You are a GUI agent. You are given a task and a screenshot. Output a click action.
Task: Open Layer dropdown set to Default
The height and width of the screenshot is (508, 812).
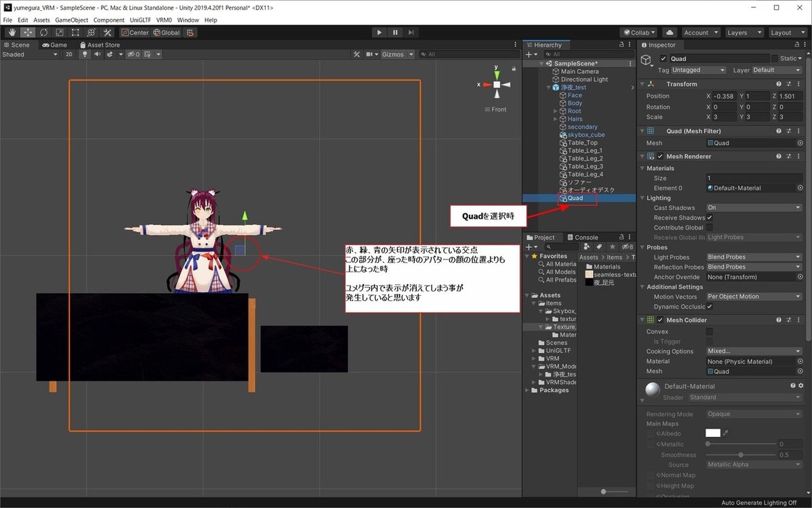click(777, 70)
